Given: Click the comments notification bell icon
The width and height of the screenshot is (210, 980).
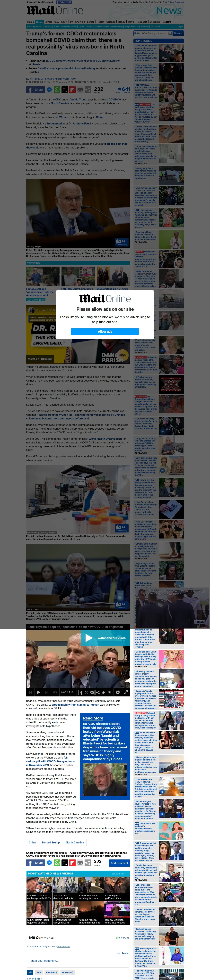Looking at the screenshot, I should [x=119, y=953].
